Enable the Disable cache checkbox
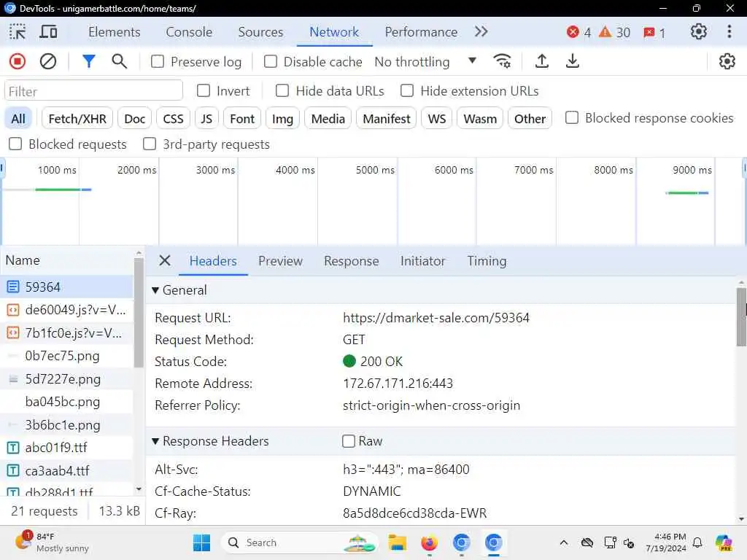 tap(271, 61)
